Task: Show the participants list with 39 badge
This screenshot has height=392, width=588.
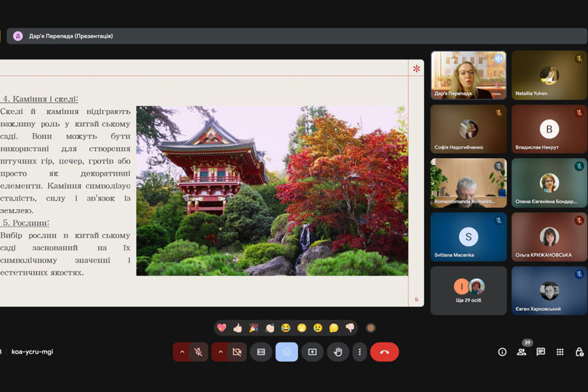Action: [x=521, y=351]
